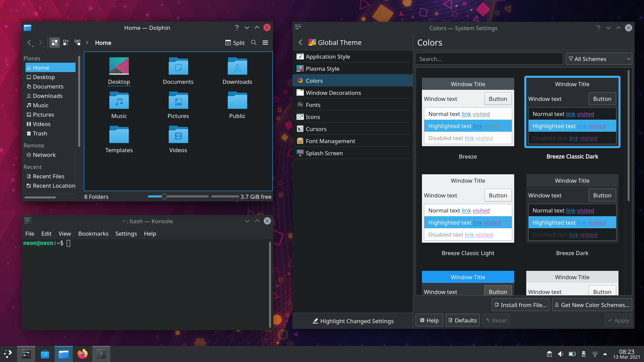644x362 pixels.
Task: Open battery status tray icon
Action: pos(572,354)
